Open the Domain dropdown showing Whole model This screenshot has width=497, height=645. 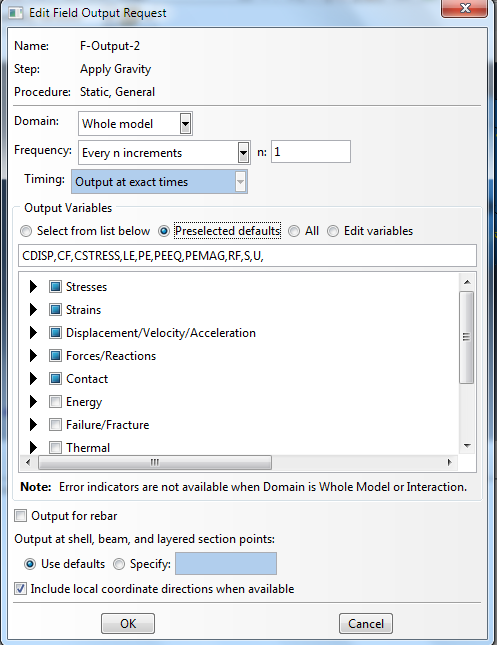click(x=135, y=123)
